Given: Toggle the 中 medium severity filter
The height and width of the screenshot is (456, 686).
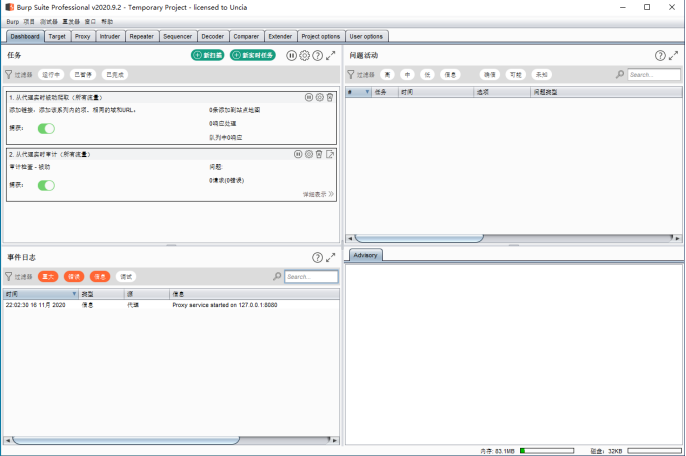Looking at the screenshot, I should [x=407, y=74].
